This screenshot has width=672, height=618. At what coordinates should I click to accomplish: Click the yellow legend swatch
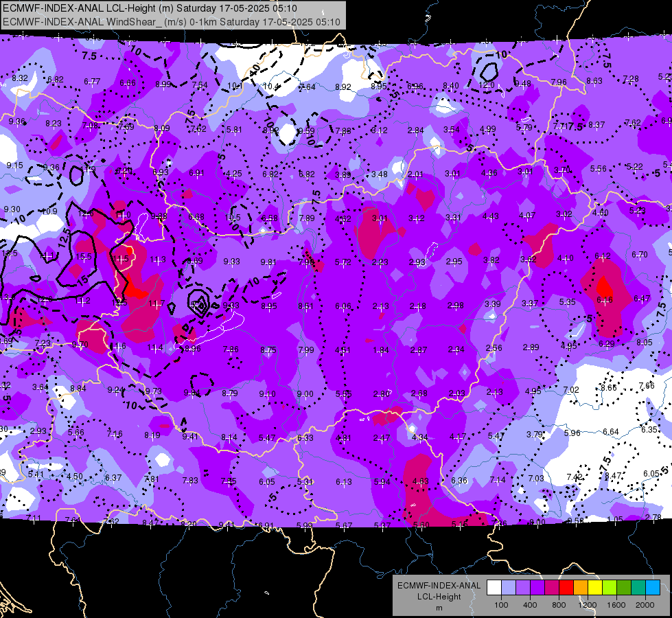pyautogui.click(x=595, y=587)
